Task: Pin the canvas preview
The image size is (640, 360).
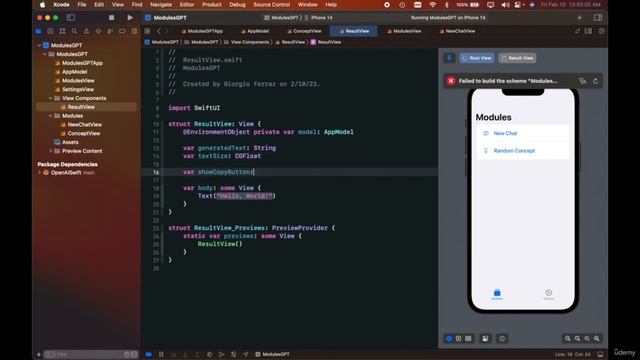Action: coord(449,58)
